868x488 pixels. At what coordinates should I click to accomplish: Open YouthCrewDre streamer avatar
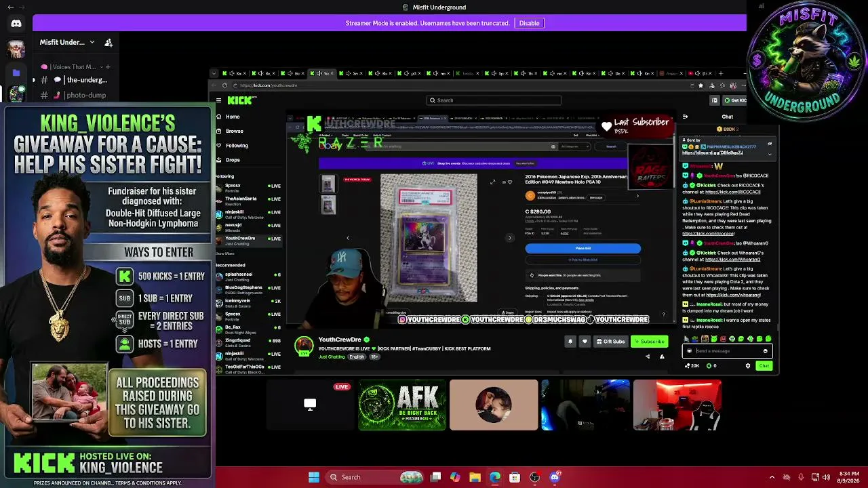304,346
